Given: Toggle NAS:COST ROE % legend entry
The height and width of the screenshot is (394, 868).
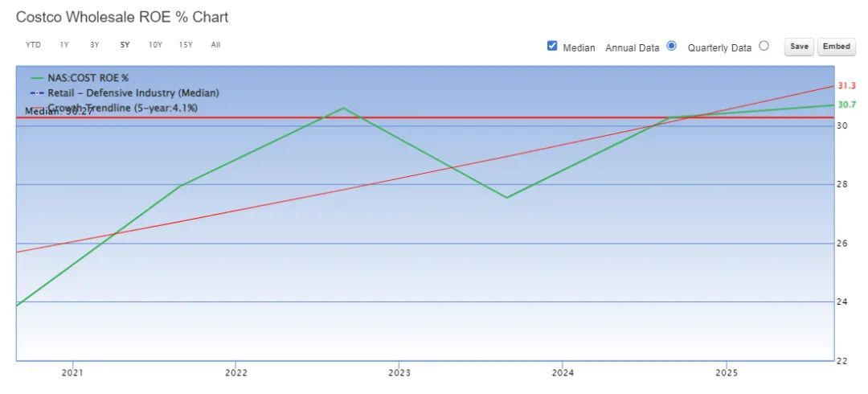Looking at the screenshot, I should click(80, 78).
